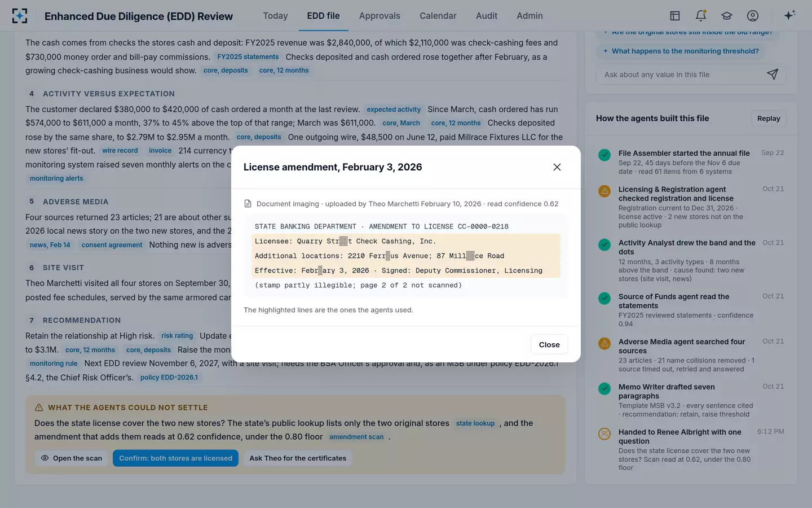Click warning triangle beside What the agents could not settle

[x=39, y=408]
